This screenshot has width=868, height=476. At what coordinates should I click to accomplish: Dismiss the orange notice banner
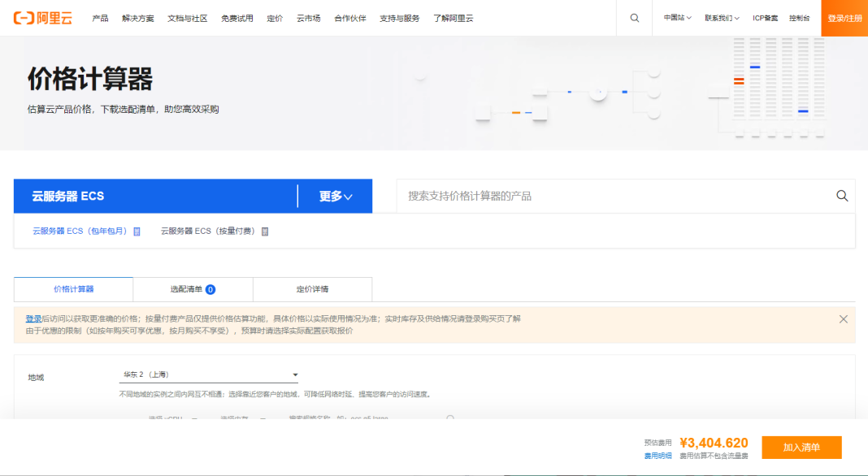tap(843, 319)
